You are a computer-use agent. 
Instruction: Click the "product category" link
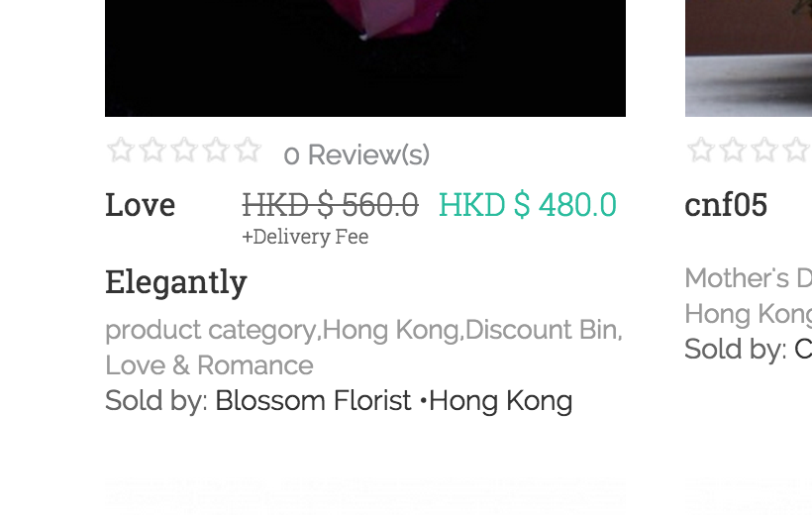(210, 330)
